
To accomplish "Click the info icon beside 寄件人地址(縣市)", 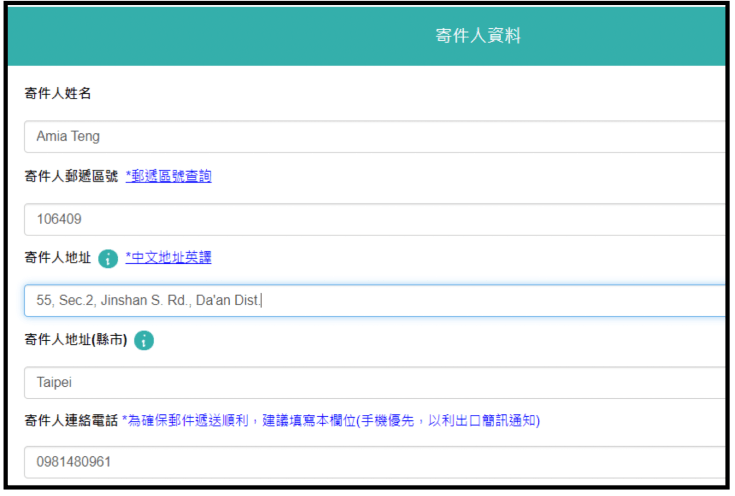I will point(144,341).
